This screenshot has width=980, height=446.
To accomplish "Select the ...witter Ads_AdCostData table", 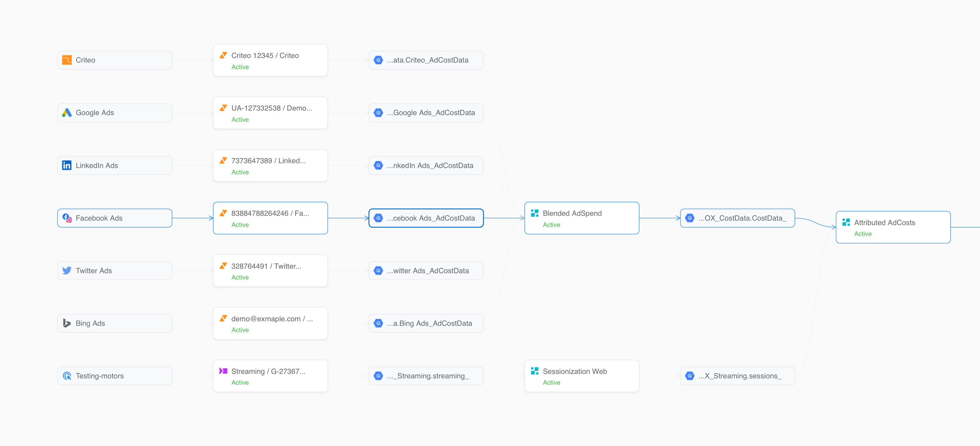I will pos(426,270).
